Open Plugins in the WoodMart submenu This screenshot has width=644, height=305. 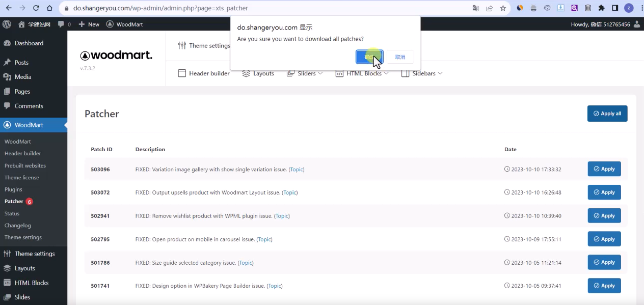[13, 189]
